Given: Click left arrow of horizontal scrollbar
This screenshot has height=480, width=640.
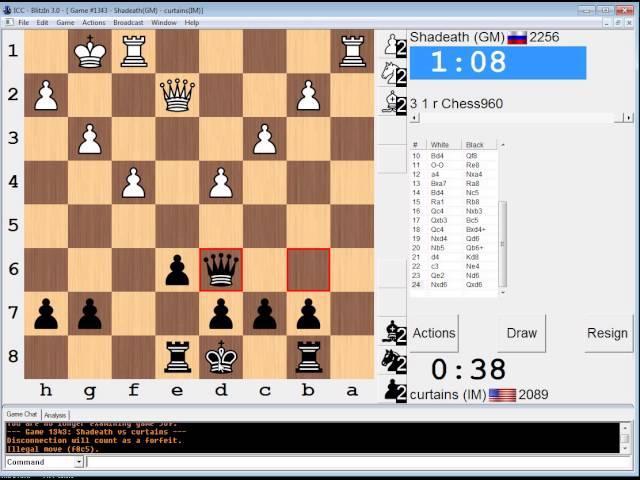Looking at the screenshot, I should click(x=414, y=118).
